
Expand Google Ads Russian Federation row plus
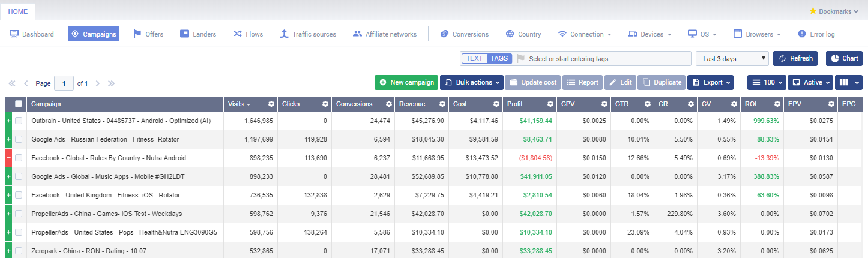point(8,139)
